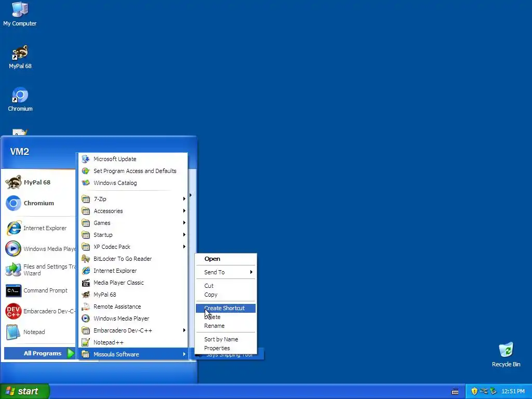Open My Computer desktop icon
This screenshot has width=532, height=399.
(x=20, y=14)
